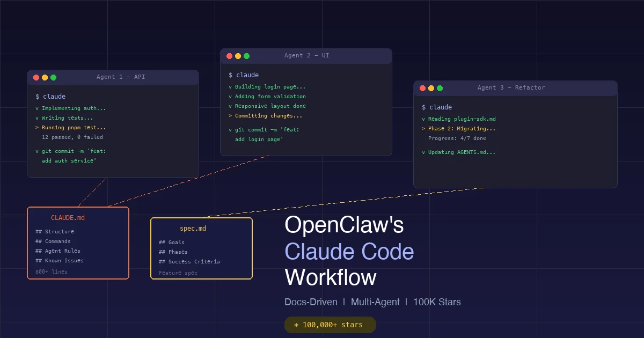Open the CLAUDE.md card

coord(78,243)
